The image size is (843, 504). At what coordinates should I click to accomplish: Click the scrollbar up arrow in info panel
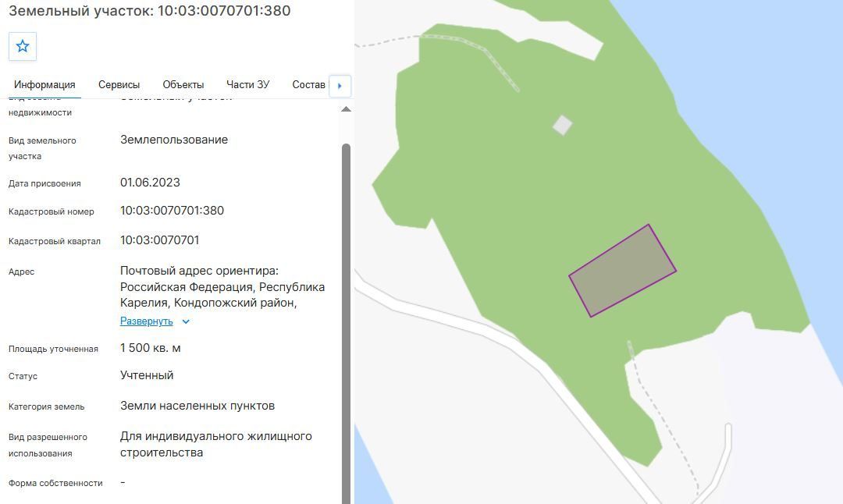[347, 109]
